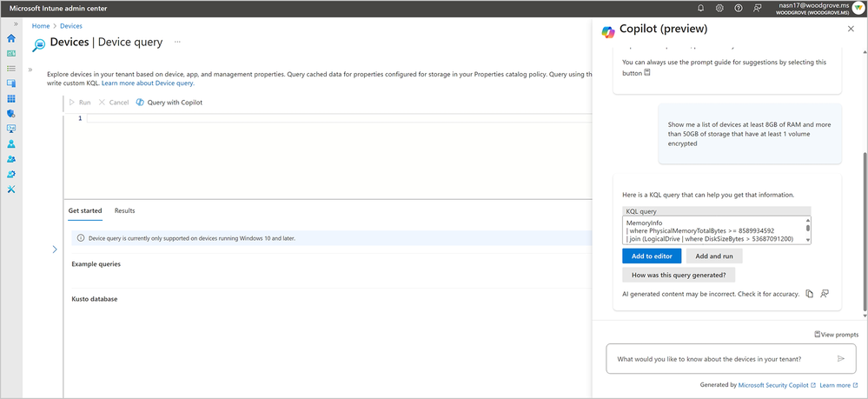Screen dimensions: 868x399
Task: Click the Help question mark icon
Action: pos(739,8)
